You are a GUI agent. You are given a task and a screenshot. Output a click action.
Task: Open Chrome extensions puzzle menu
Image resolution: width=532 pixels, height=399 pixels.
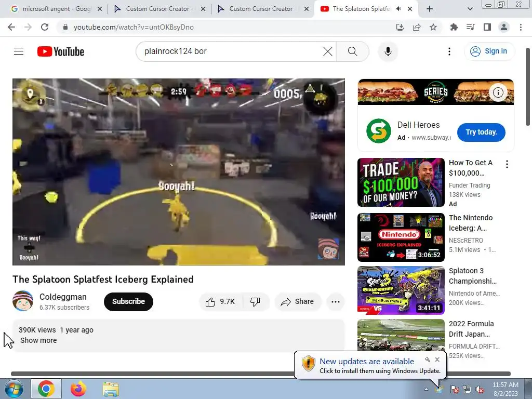pos(454,27)
